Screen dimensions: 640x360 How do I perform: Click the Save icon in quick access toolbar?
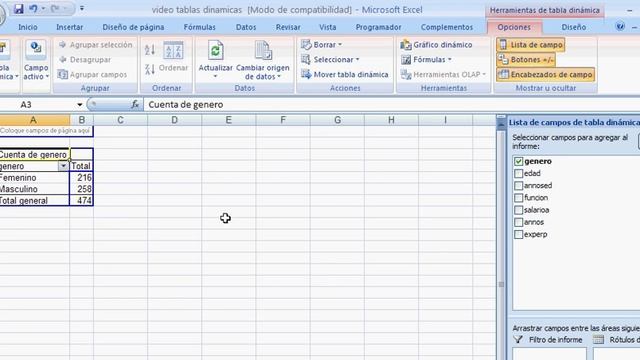pos(18,9)
